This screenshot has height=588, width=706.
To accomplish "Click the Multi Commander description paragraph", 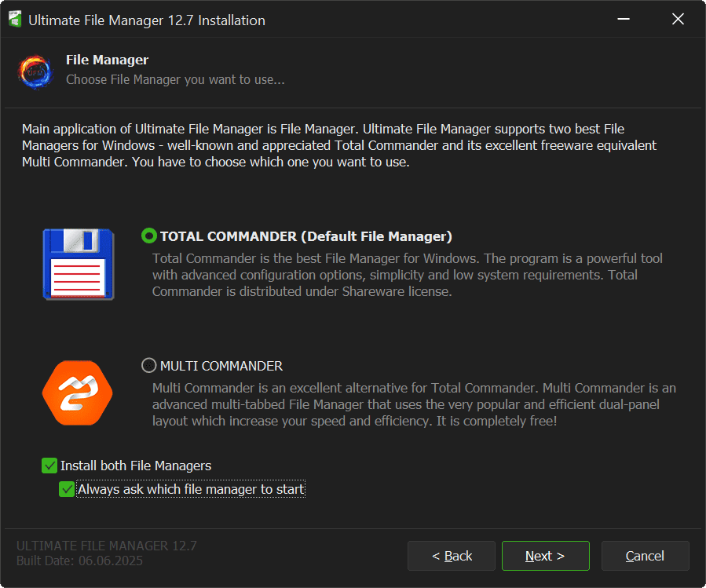I will click(x=414, y=404).
